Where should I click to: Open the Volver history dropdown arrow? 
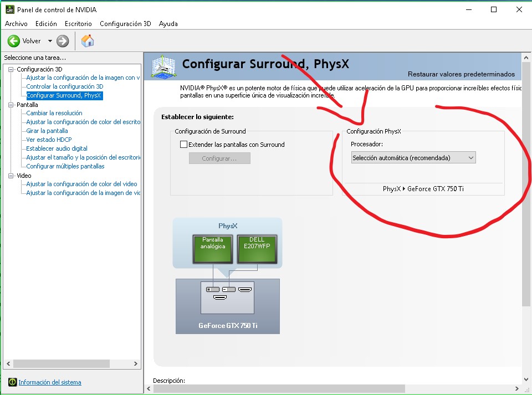[50, 41]
